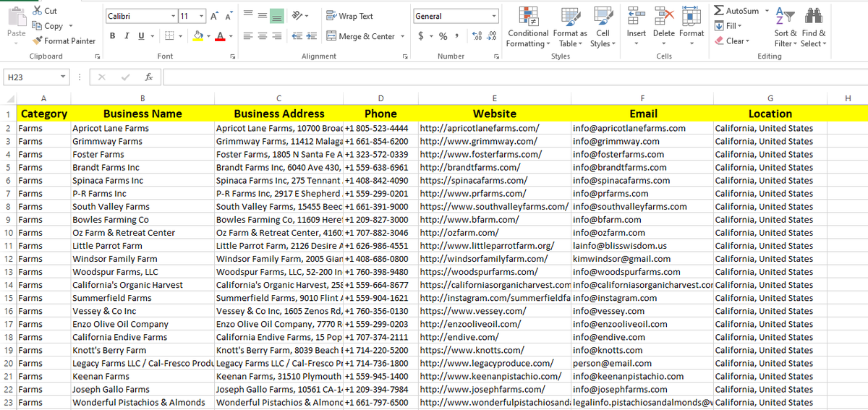Click the http://www.knotts.com/ website cell
The width and height of the screenshot is (868, 410).
click(x=494, y=350)
